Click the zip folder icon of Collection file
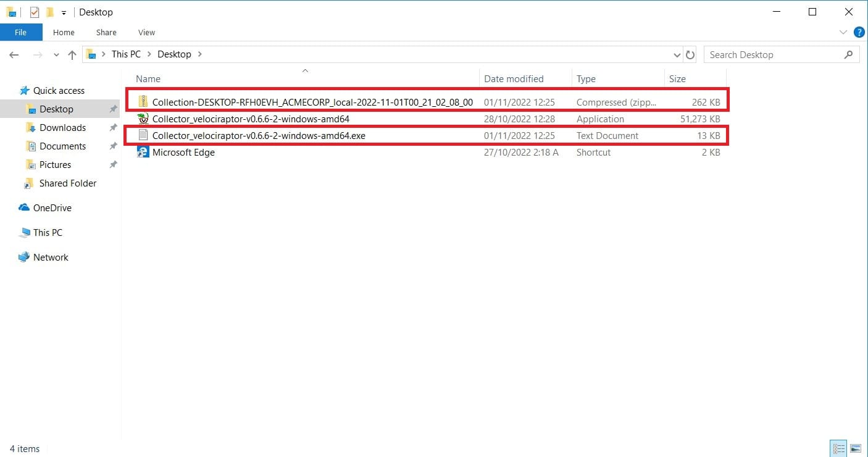 [143, 102]
